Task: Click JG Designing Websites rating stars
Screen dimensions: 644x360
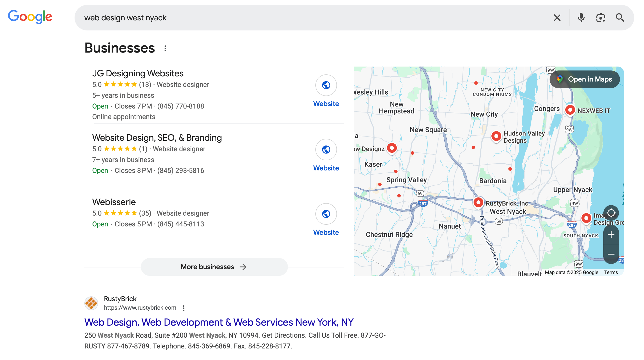Action: (120, 84)
